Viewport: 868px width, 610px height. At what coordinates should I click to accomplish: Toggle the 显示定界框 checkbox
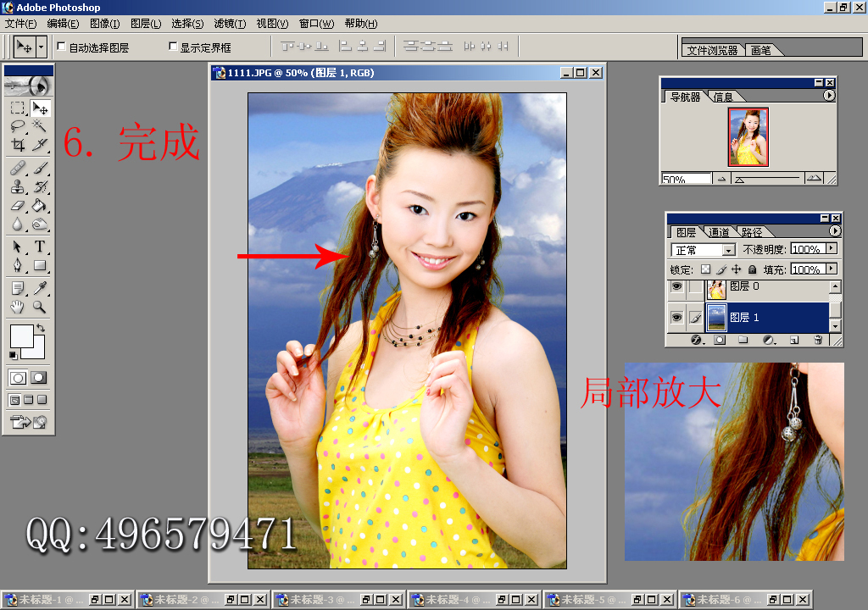[x=173, y=47]
